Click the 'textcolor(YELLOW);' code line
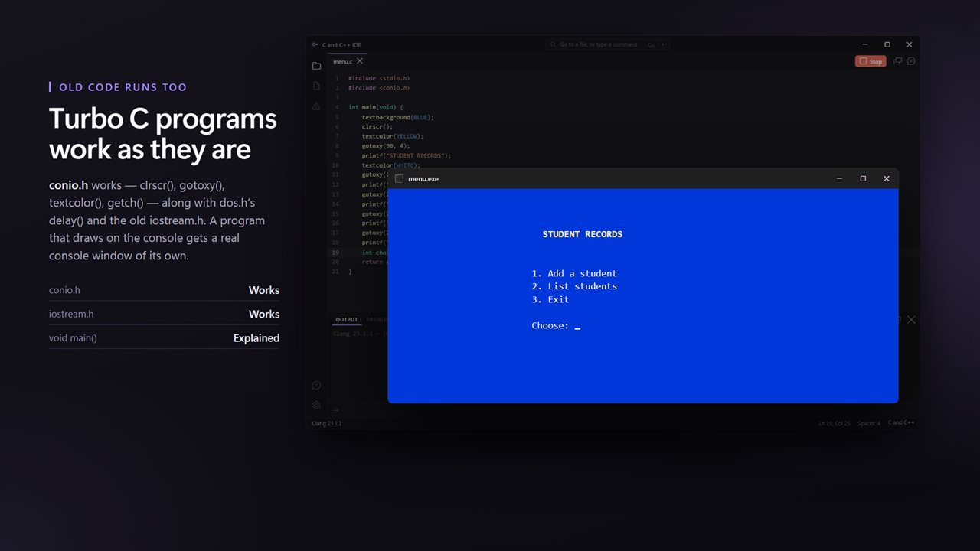 click(393, 136)
